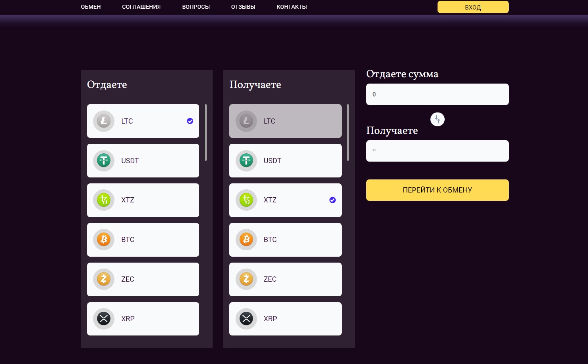
Task: Click the ПЕРЕЙТИ К ОБМЕНУ button
Action: pyautogui.click(x=437, y=190)
